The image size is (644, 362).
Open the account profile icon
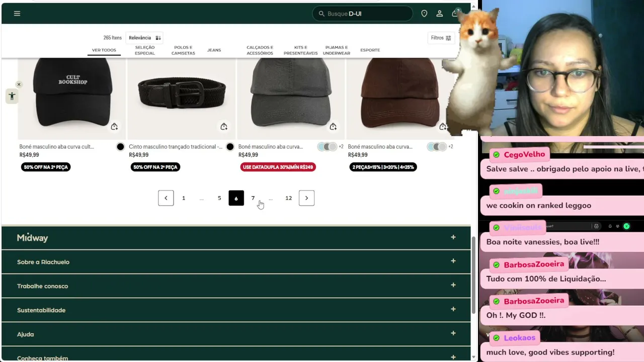tap(440, 14)
